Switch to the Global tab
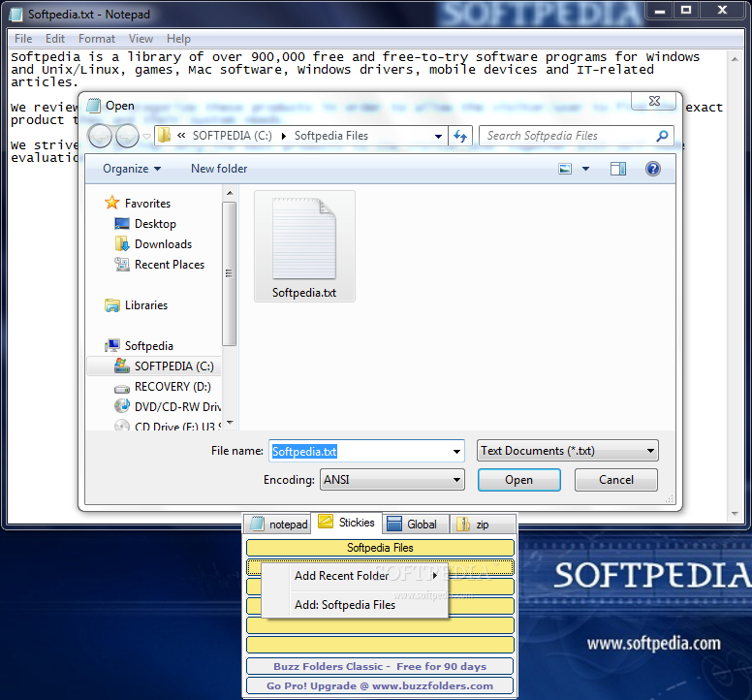 point(416,524)
